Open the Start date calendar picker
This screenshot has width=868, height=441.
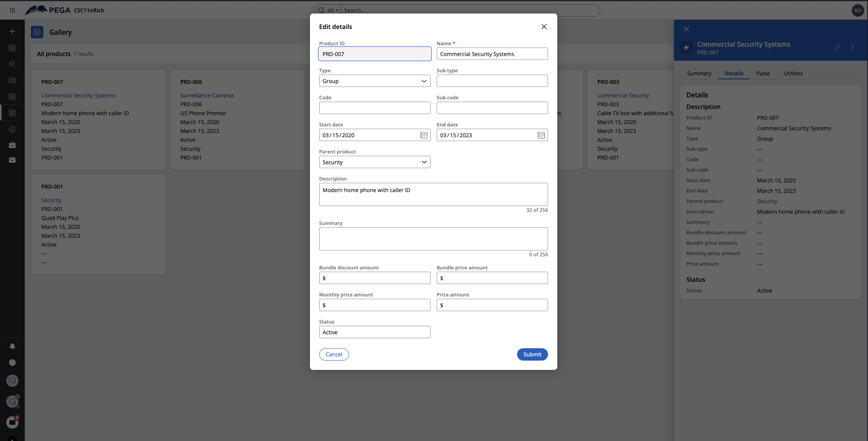[424, 135]
